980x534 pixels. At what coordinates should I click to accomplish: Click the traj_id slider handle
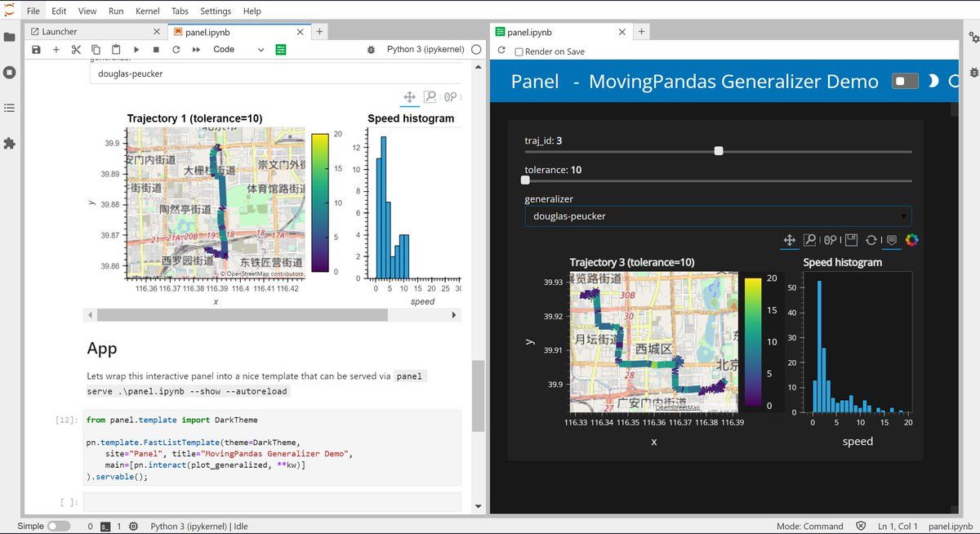point(719,151)
